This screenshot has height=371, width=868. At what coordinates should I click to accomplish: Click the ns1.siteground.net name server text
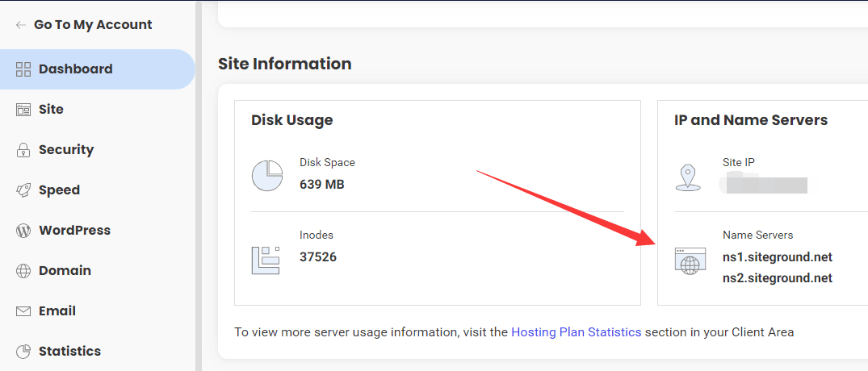777,257
